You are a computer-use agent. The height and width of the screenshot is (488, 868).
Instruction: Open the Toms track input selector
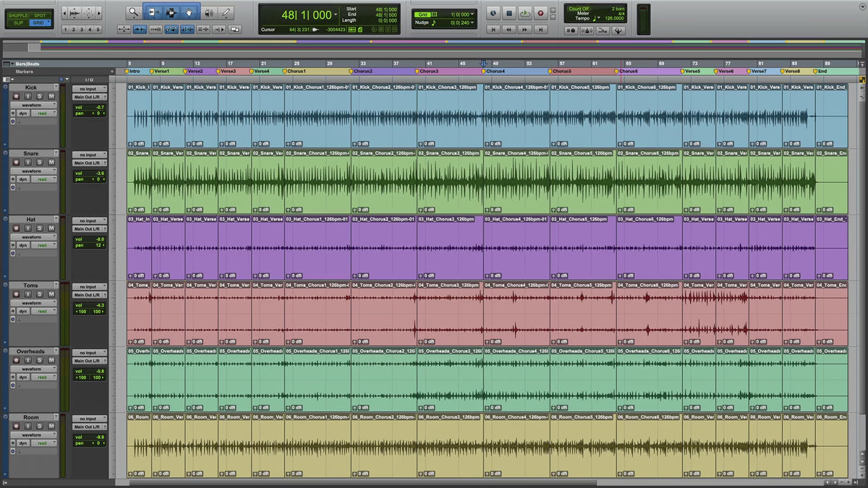click(89, 287)
